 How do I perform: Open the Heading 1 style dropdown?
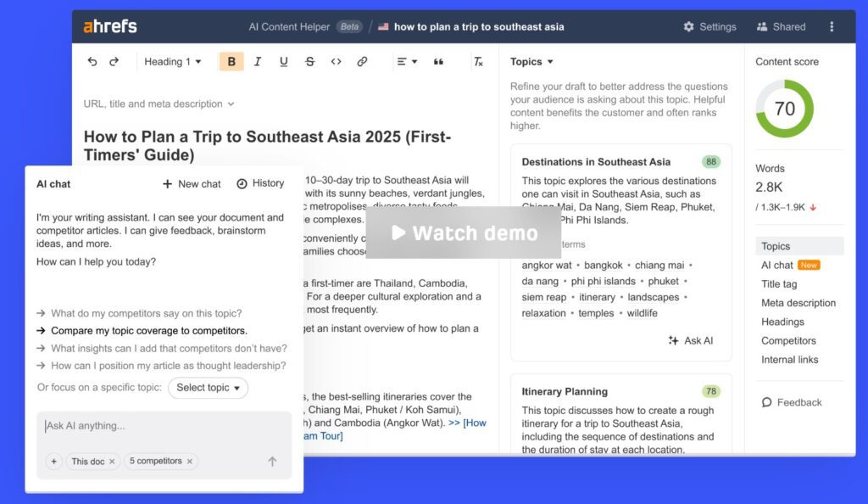coord(173,62)
